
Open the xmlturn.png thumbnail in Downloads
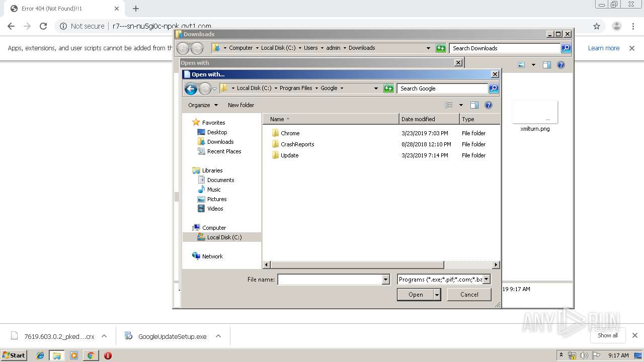535,112
